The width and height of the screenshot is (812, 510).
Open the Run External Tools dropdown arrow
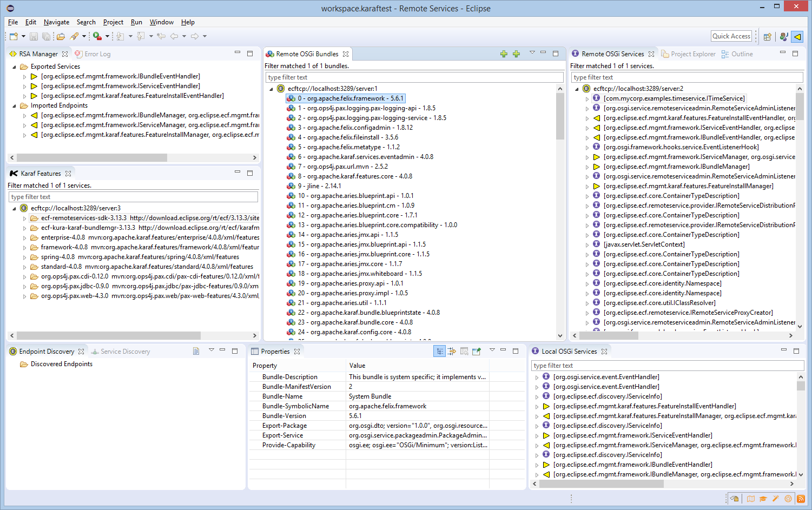pos(107,36)
